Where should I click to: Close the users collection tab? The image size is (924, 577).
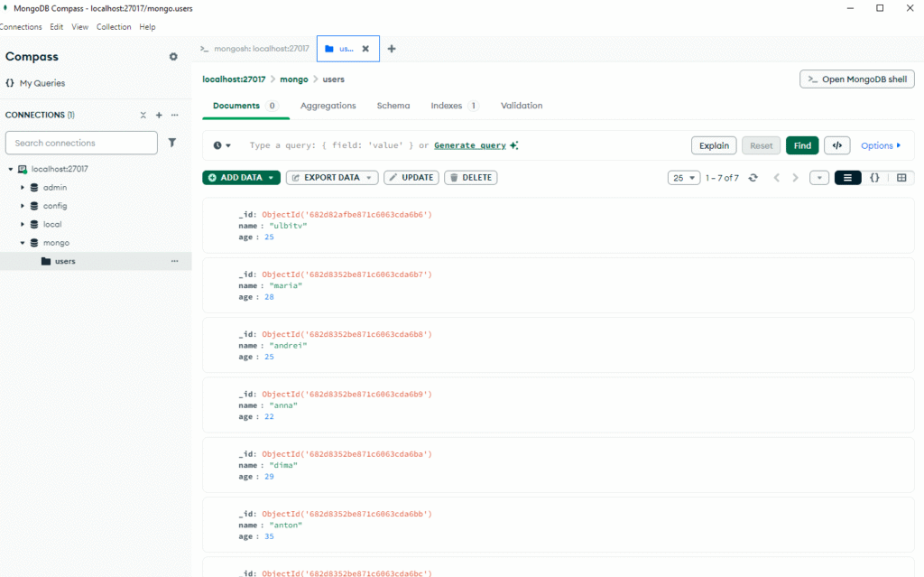365,49
